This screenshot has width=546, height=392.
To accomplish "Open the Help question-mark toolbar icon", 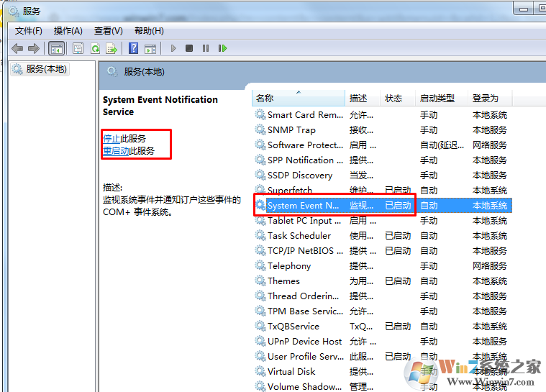I will 133,48.
